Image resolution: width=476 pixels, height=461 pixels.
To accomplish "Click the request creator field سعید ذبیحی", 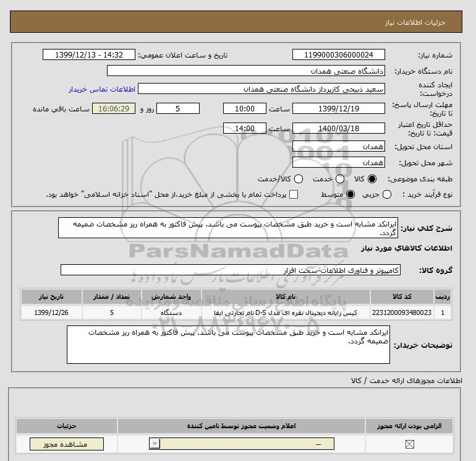I will [x=261, y=88].
